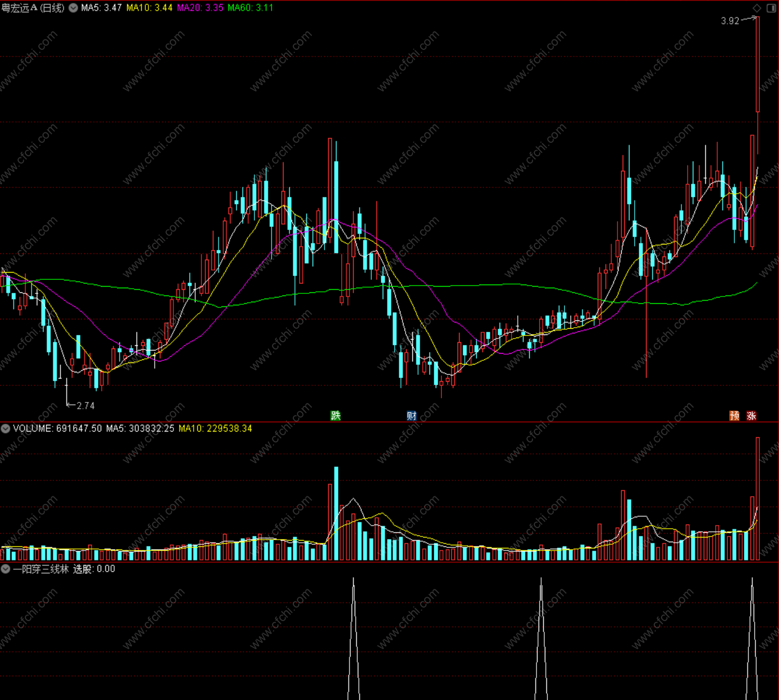Click the 3.92 high price annotation
This screenshot has height=700, width=779.
pyautogui.click(x=730, y=21)
